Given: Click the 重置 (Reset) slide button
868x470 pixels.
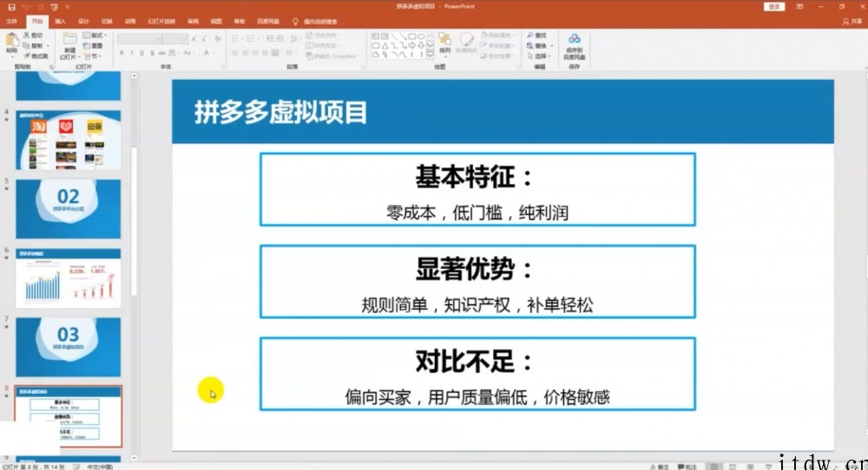Looking at the screenshot, I should coord(93,46).
